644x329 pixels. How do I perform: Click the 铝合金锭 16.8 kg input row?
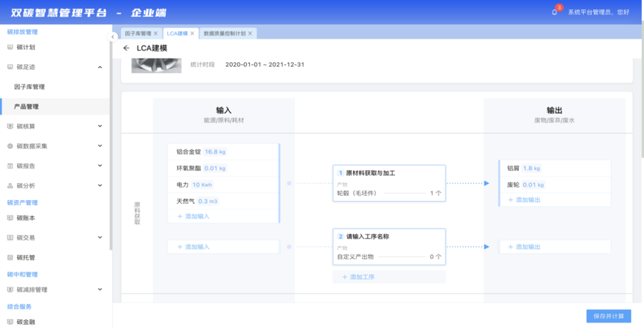[223, 152]
